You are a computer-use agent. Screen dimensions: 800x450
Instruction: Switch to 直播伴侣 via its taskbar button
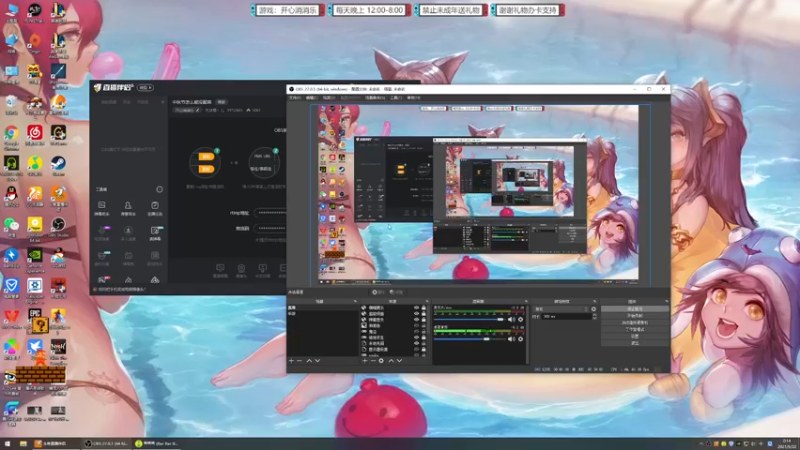[56, 443]
